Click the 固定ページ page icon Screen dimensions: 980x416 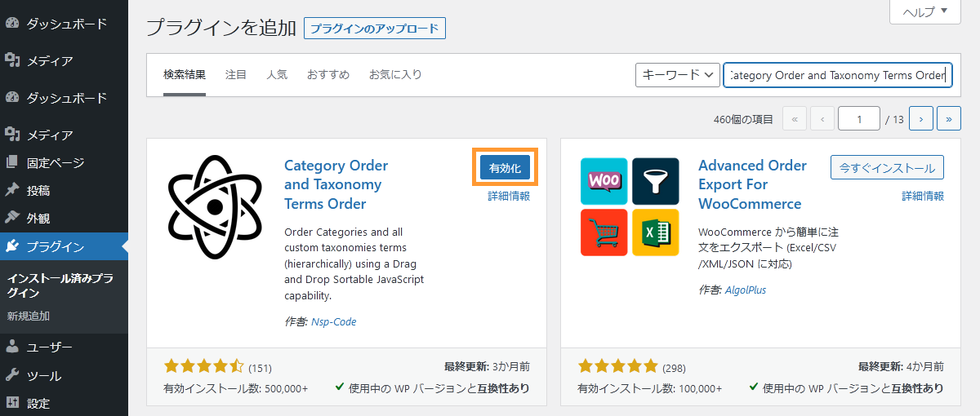click(x=12, y=162)
